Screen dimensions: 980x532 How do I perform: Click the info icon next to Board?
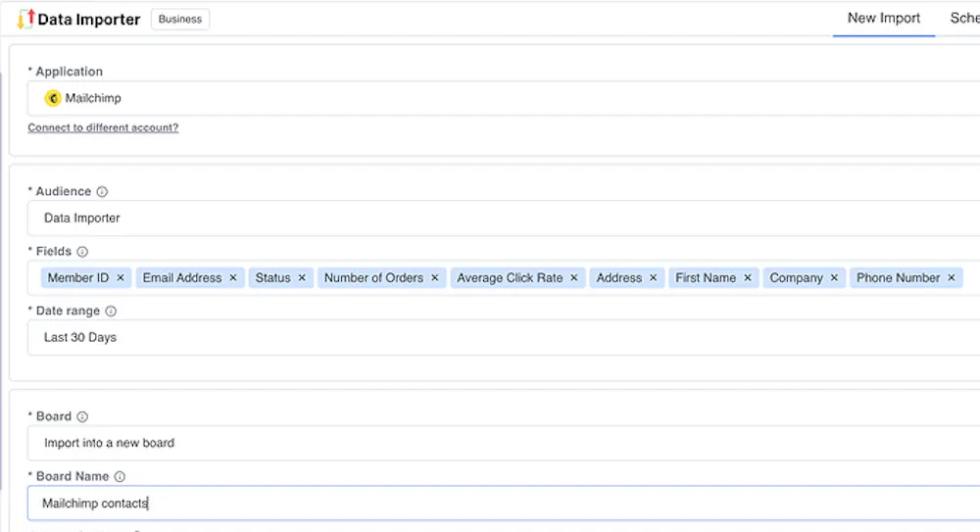click(x=82, y=417)
